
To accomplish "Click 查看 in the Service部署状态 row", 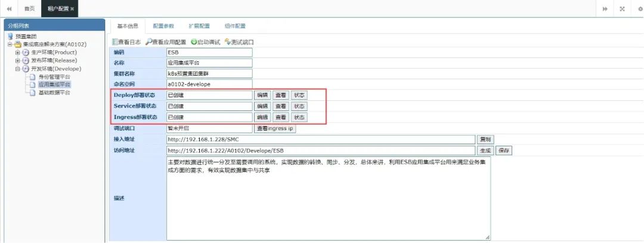I will (x=280, y=106).
